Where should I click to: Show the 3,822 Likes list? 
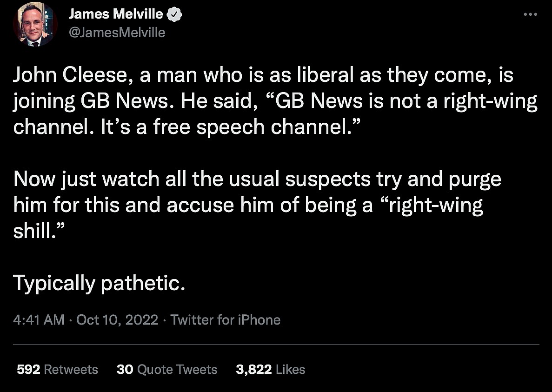coord(271,369)
